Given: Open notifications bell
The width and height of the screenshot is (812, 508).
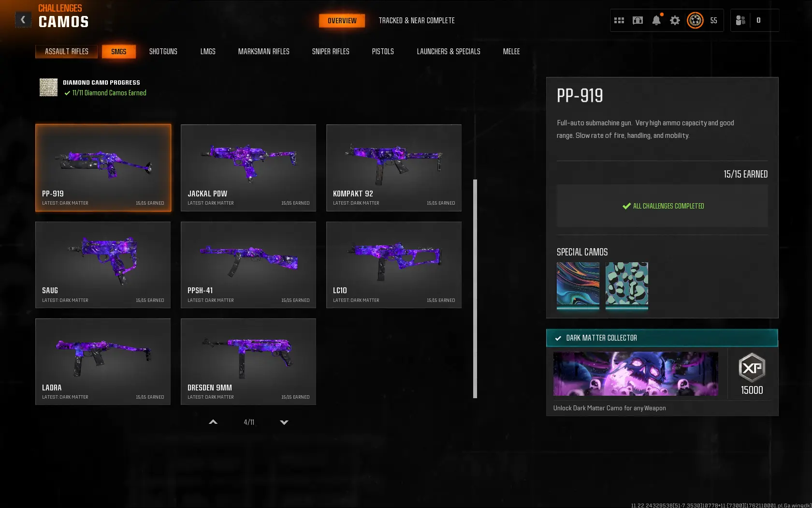Looking at the screenshot, I should 656,20.
